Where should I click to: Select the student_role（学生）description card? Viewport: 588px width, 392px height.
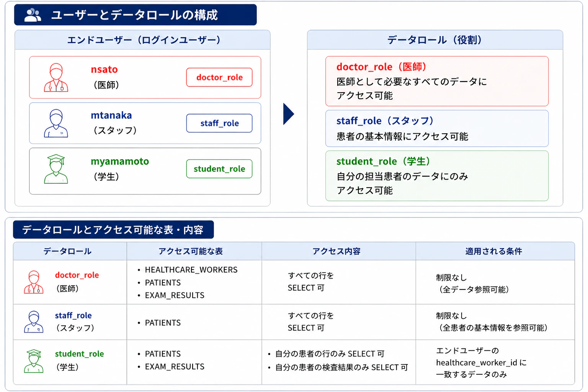(437, 176)
